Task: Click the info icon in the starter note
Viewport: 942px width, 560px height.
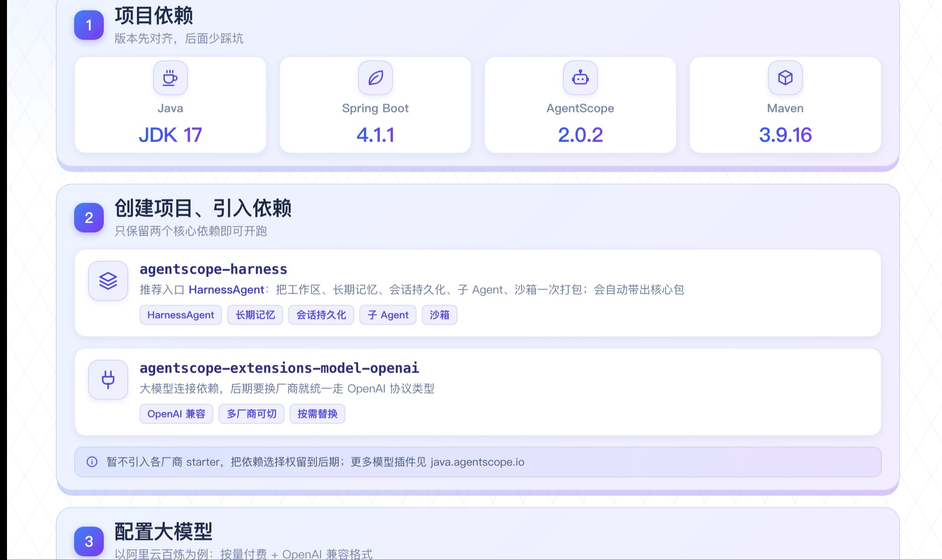Action: 92,462
